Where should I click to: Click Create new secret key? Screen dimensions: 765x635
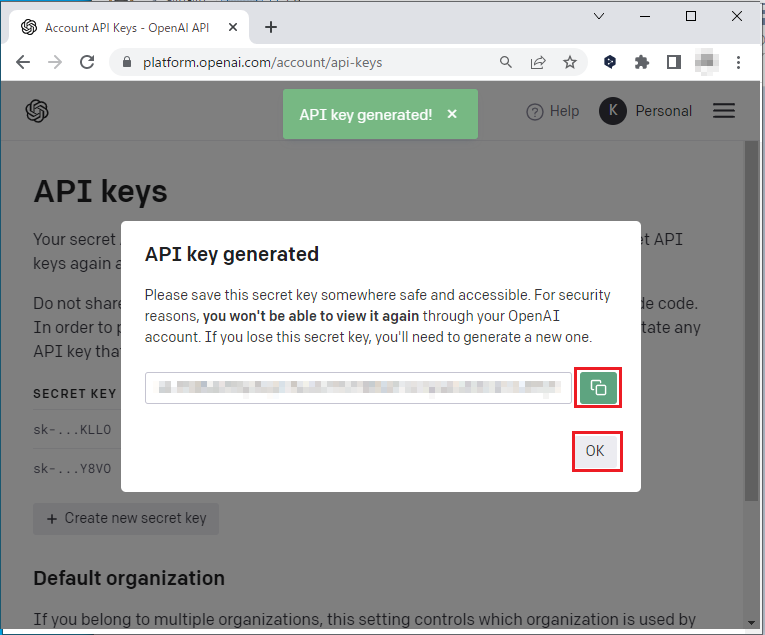[126, 518]
